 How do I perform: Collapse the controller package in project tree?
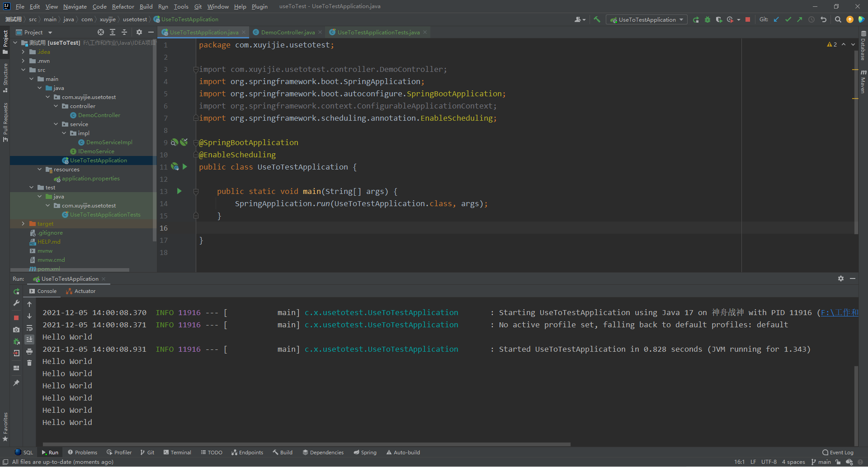coord(56,106)
